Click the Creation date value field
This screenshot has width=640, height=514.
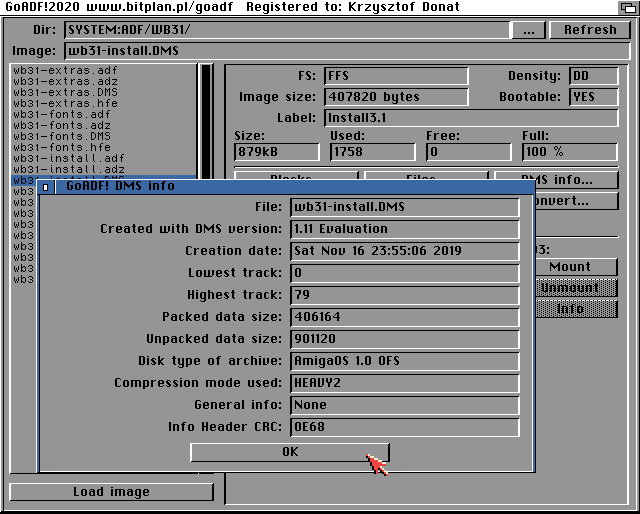(404, 251)
